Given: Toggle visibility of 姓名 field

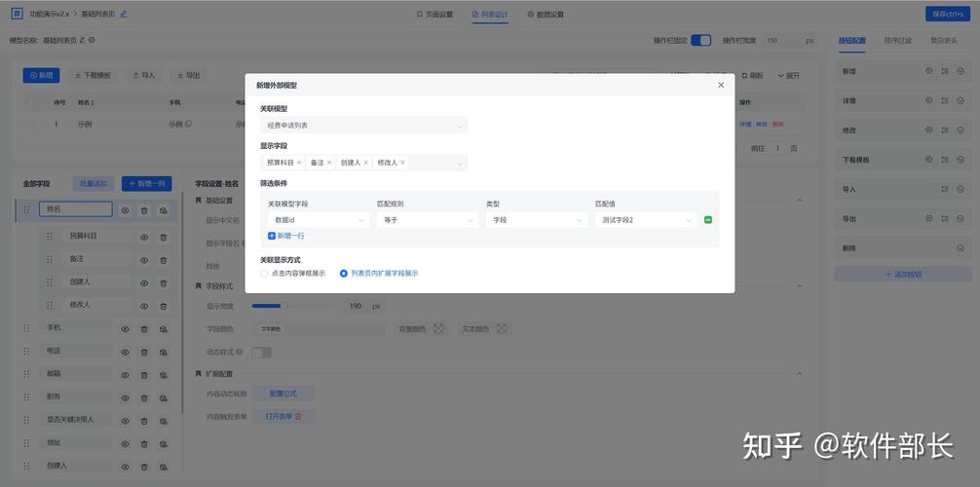Looking at the screenshot, I should click(x=125, y=211).
